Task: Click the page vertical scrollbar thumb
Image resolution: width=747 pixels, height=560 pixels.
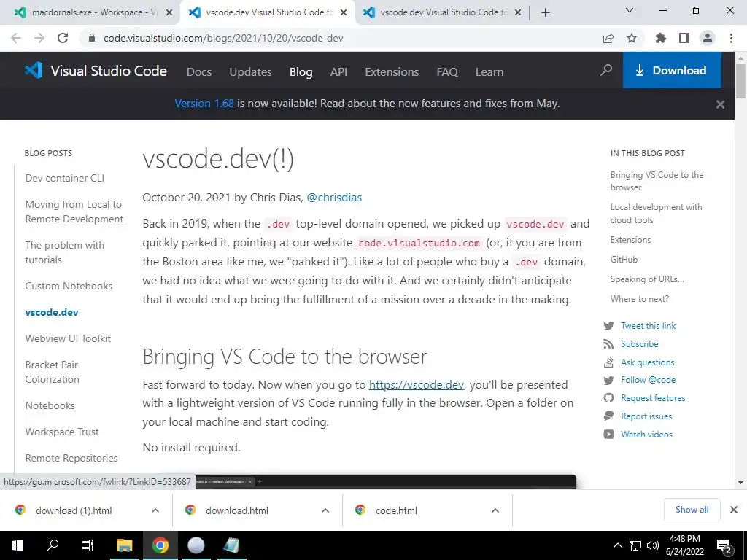Action: pyautogui.click(x=740, y=81)
